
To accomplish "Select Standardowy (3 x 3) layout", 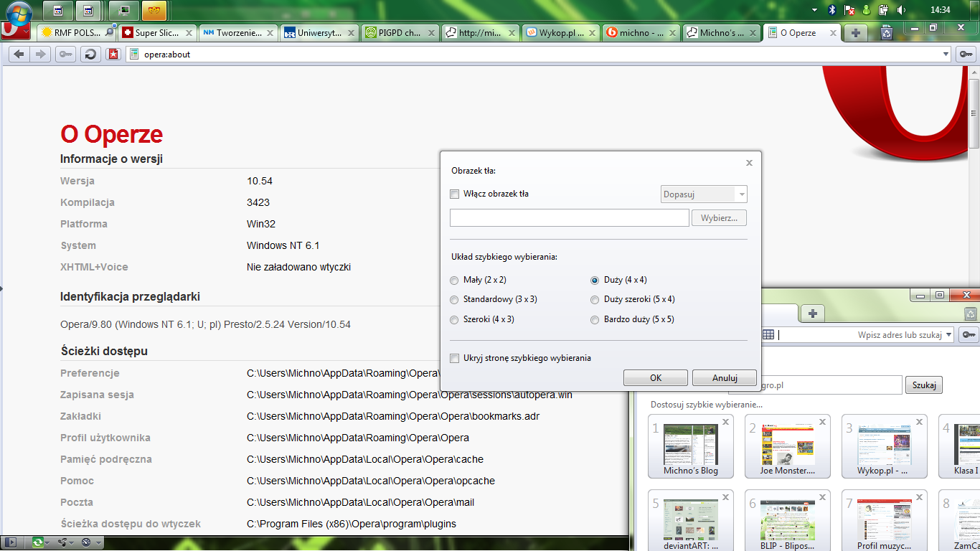I will [x=454, y=300].
